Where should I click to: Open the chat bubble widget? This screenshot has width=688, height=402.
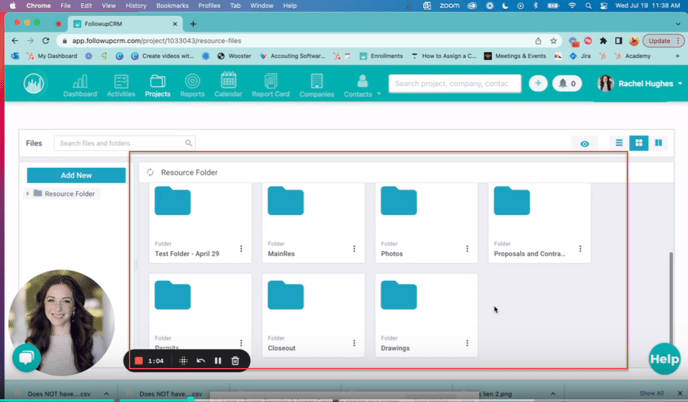26,358
